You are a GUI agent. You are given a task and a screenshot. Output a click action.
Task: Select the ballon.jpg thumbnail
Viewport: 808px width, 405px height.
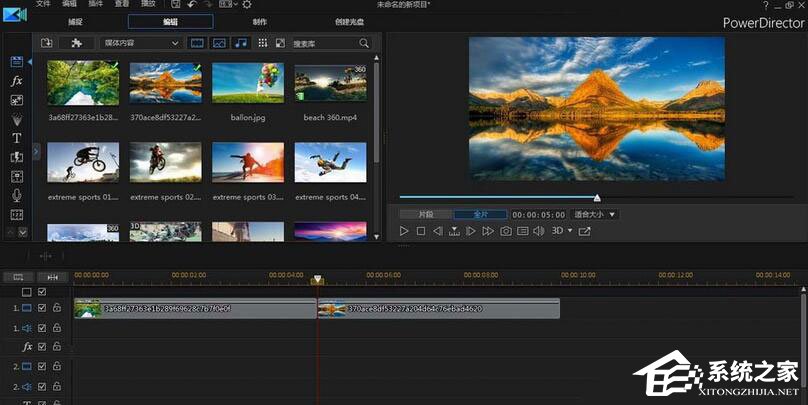pyautogui.click(x=247, y=84)
